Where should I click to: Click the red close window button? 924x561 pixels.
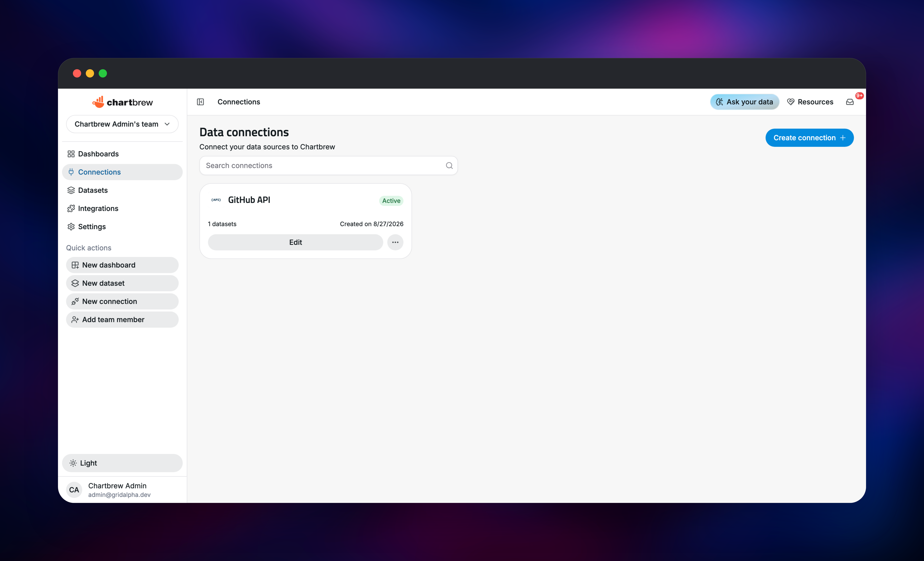77,74
